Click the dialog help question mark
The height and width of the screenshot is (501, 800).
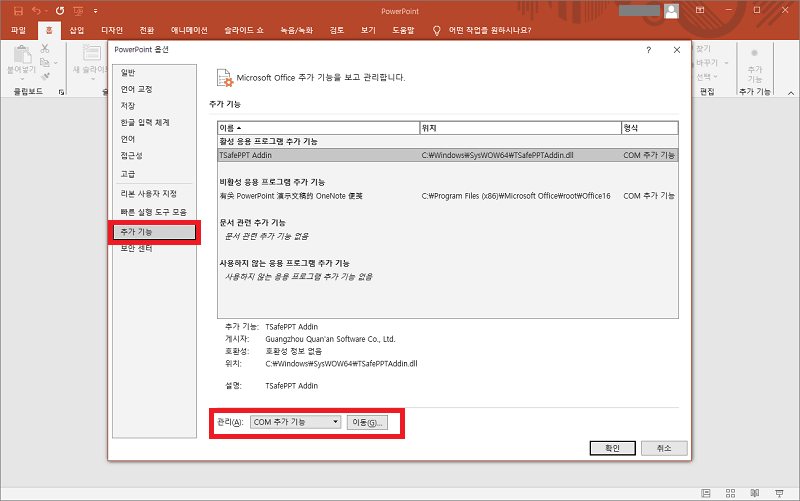click(x=648, y=50)
